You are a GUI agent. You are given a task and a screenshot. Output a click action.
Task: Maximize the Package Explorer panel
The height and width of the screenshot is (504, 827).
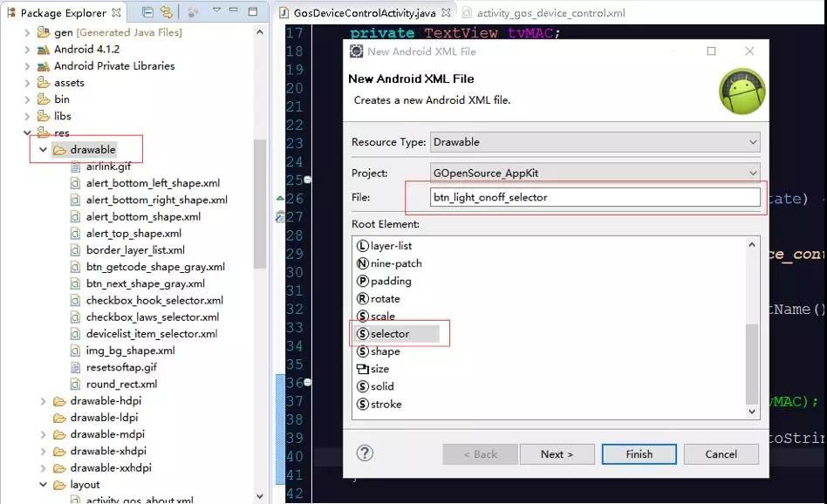click(253, 11)
